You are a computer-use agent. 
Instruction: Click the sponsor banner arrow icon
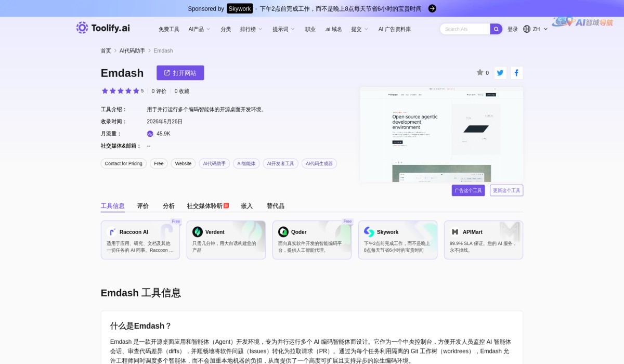coord(432,8)
